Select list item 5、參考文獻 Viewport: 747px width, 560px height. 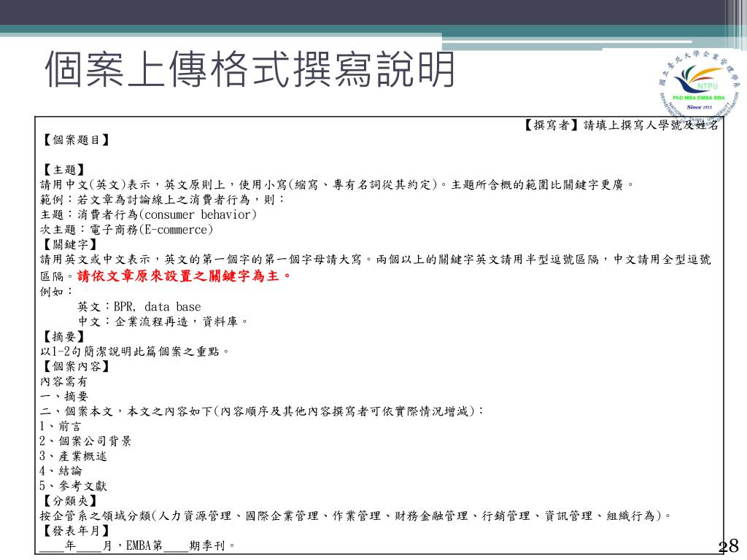click(74, 486)
